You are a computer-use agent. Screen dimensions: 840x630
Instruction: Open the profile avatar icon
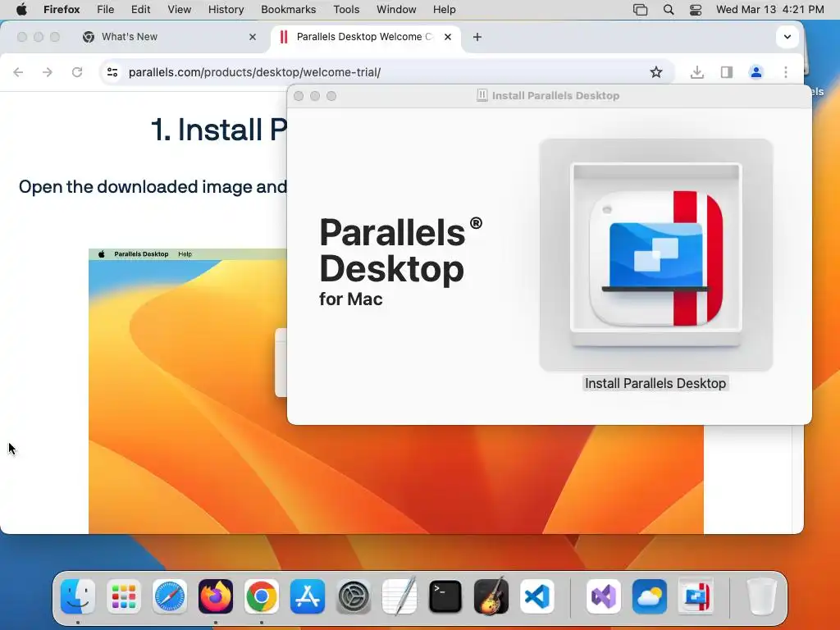click(756, 72)
